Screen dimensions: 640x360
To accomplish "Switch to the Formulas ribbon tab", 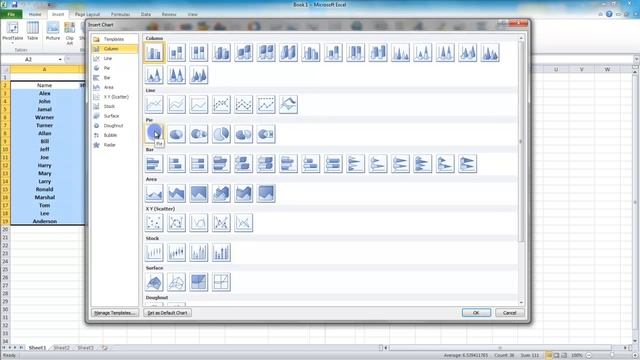I will tap(121, 14).
